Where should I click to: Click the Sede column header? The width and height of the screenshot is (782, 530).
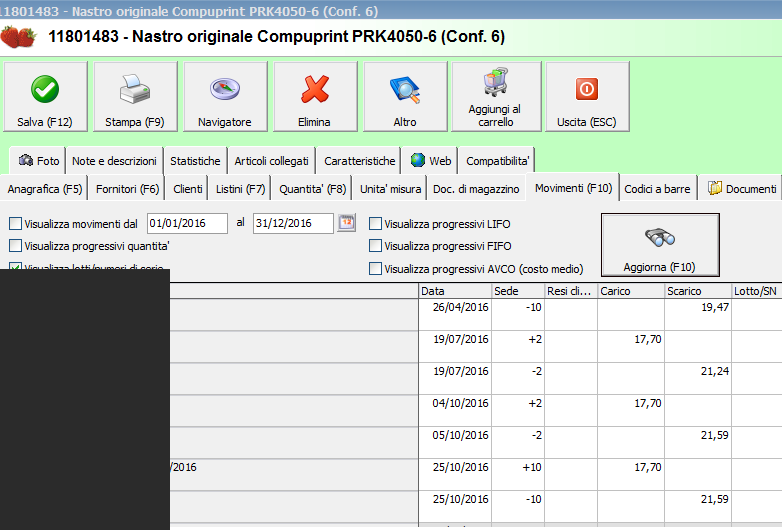coord(518,291)
